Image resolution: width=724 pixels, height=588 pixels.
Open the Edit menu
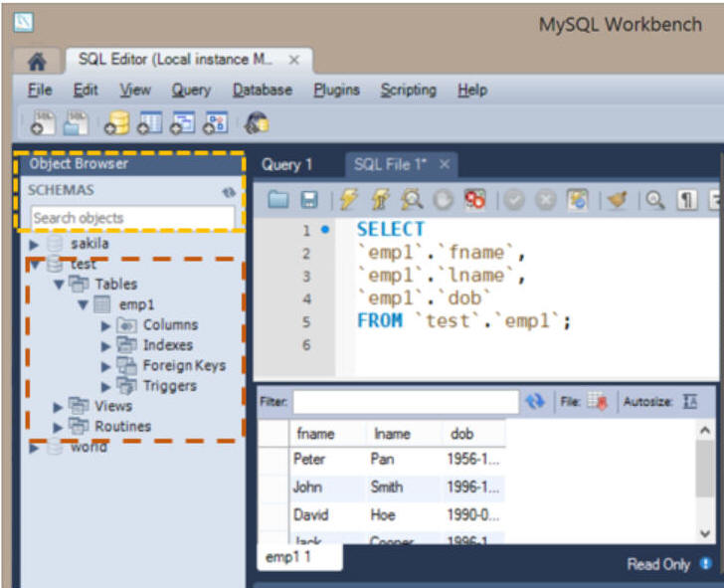tap(86, 90)
